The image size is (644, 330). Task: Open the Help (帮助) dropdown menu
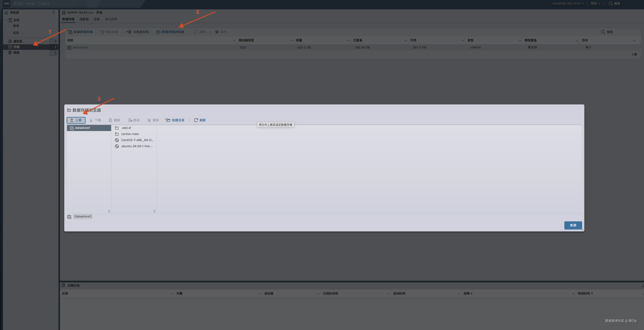595,4
